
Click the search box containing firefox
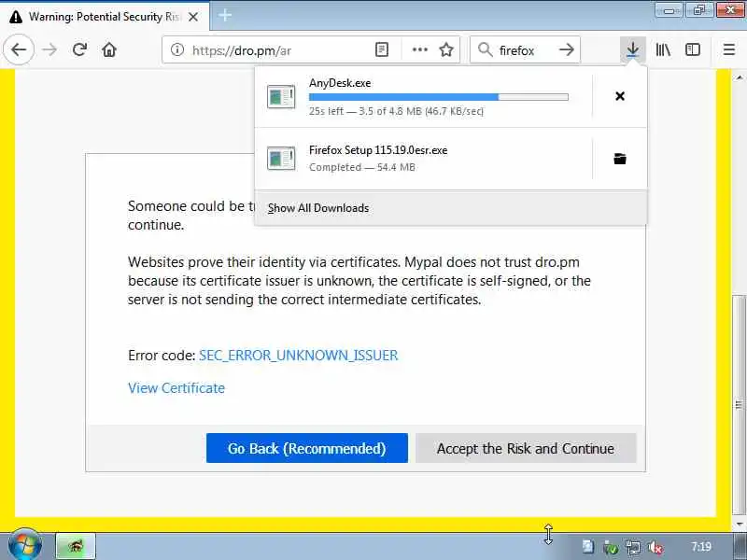pyautogui.click(x=525, y=49)
